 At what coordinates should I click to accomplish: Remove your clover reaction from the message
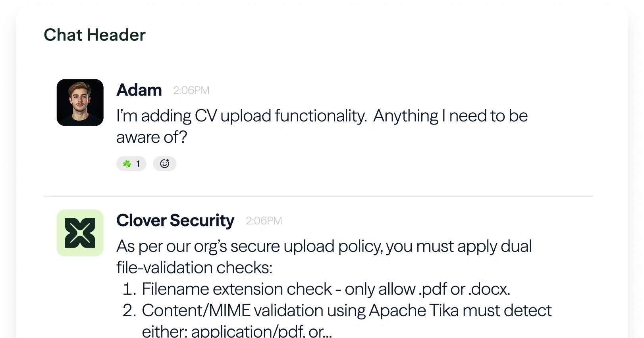pyautogui.click(x=131, y=163)
